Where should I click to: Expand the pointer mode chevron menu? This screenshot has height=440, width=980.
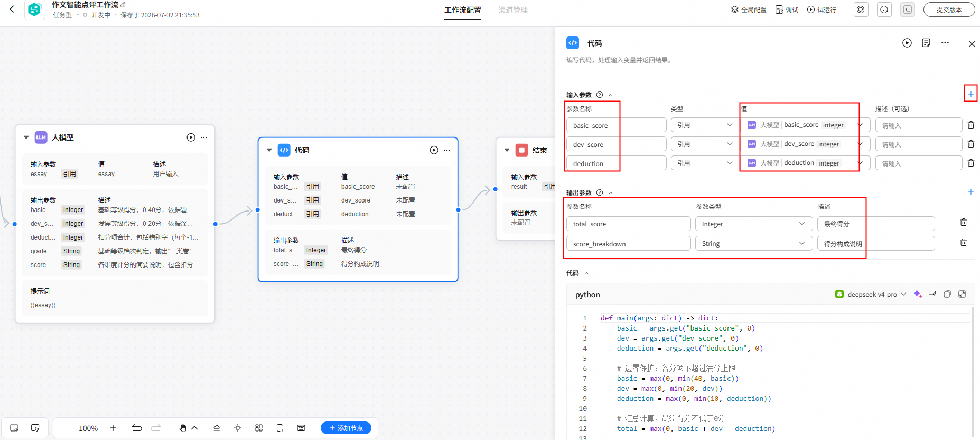point(194,428)
